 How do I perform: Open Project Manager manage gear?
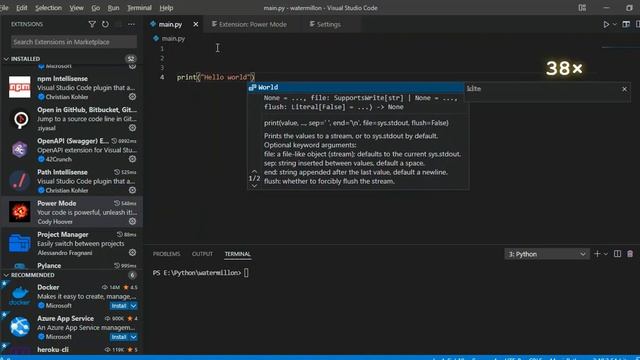(x=132, y=253)
